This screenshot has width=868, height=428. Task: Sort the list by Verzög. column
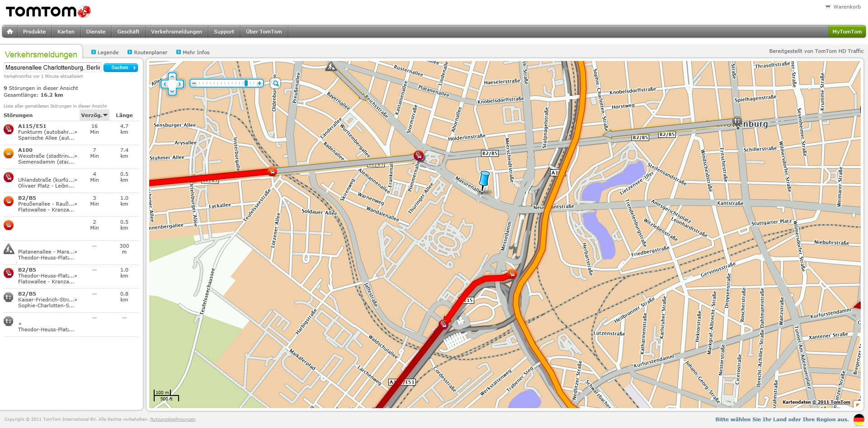click(94, 115)
